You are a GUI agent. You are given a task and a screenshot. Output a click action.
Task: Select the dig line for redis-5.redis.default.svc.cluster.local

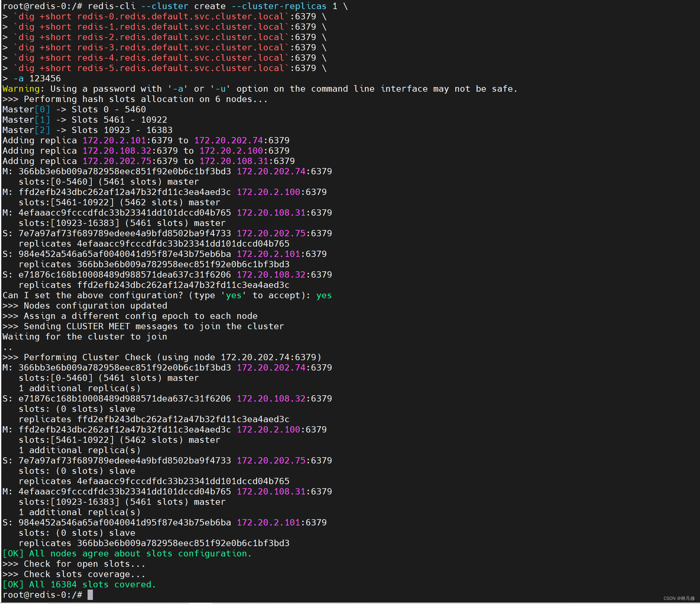[x=165, y=68]
